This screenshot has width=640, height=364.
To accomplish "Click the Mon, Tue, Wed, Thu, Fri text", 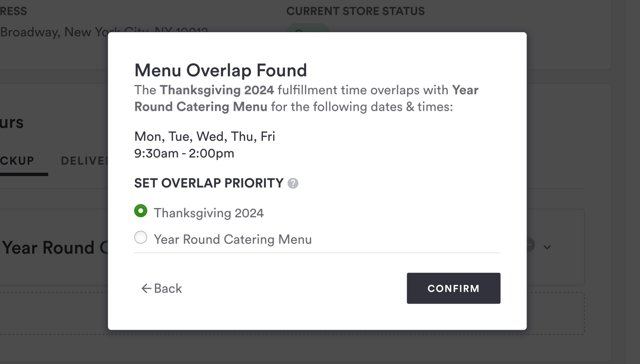I will (204, 137).
